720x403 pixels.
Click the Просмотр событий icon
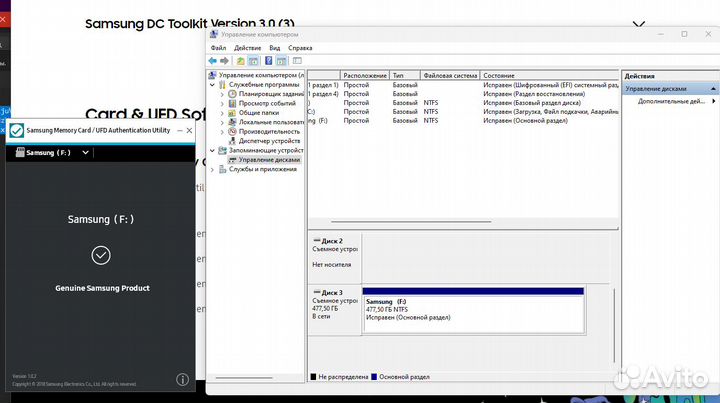(x=232, y=103)
